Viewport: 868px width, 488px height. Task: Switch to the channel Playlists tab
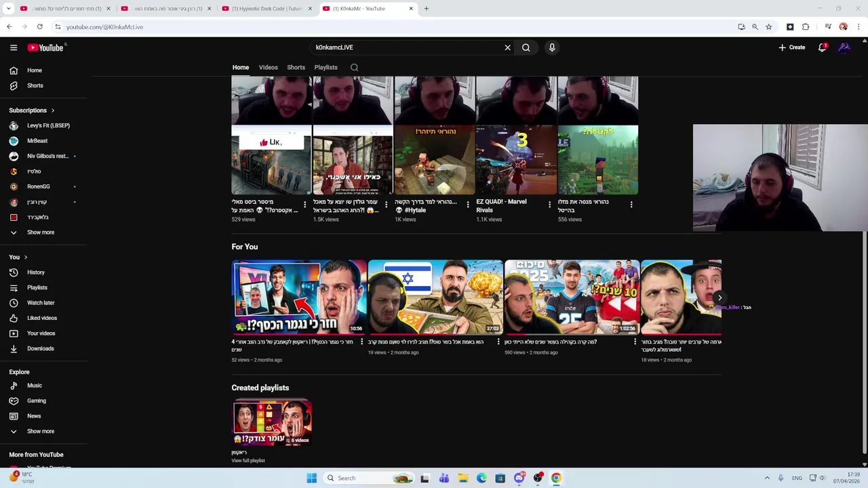pos(325,67)
